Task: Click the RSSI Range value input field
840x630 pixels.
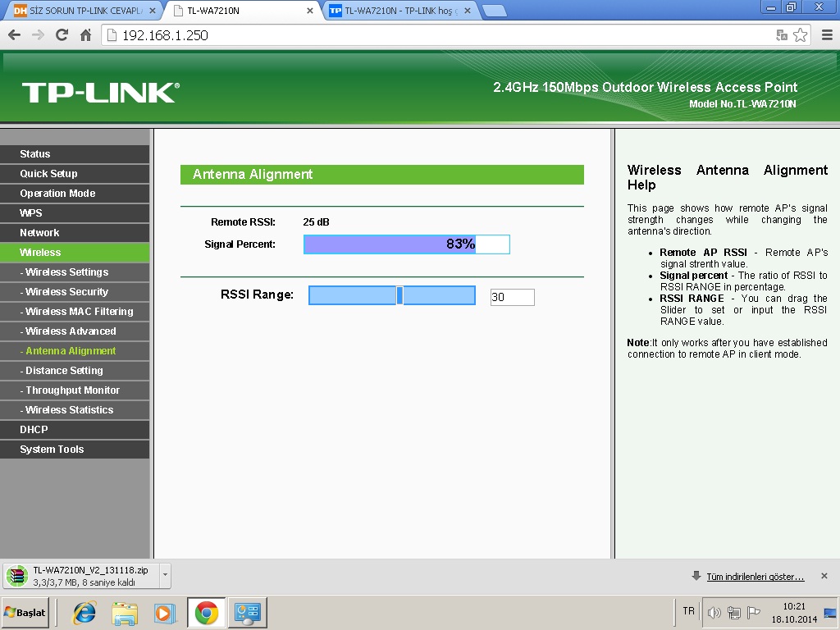Action: (512, 297)
